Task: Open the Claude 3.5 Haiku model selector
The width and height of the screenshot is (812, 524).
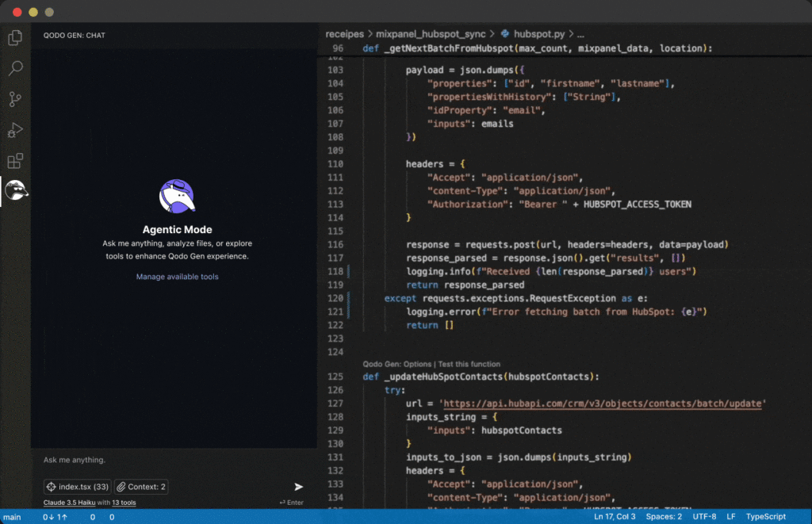Action: point(70,503)
